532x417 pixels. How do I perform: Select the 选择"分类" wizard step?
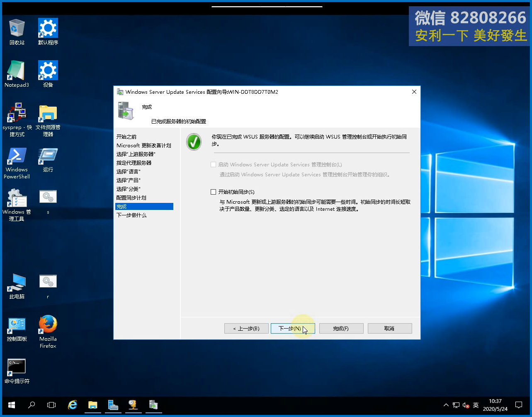click(129, 189)
